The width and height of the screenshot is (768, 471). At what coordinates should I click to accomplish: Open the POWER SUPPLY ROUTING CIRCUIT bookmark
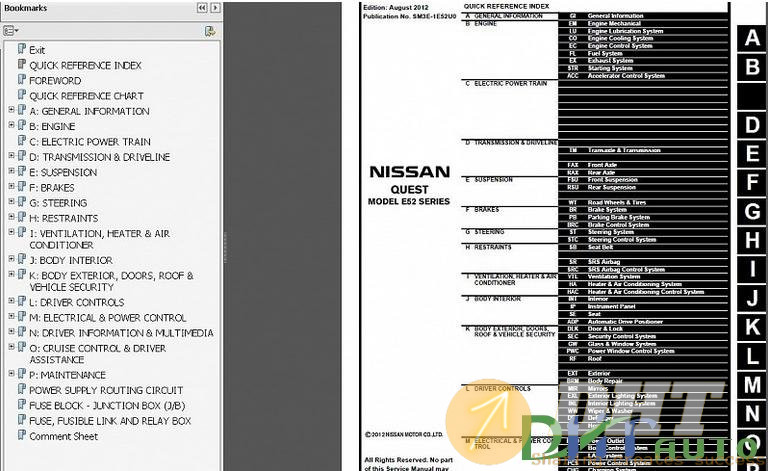(106, 390)
